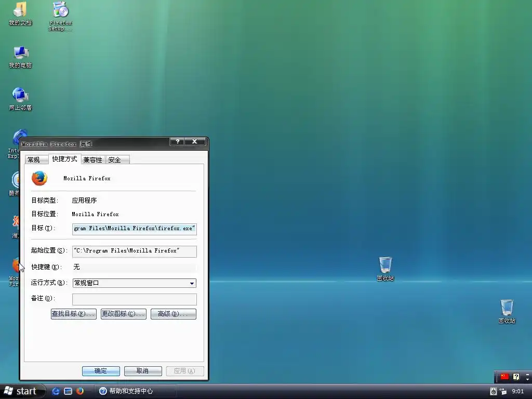Select the 回收站 icon above the system tray
This screenshot has width=532, height=399.
tap(507, 312)
